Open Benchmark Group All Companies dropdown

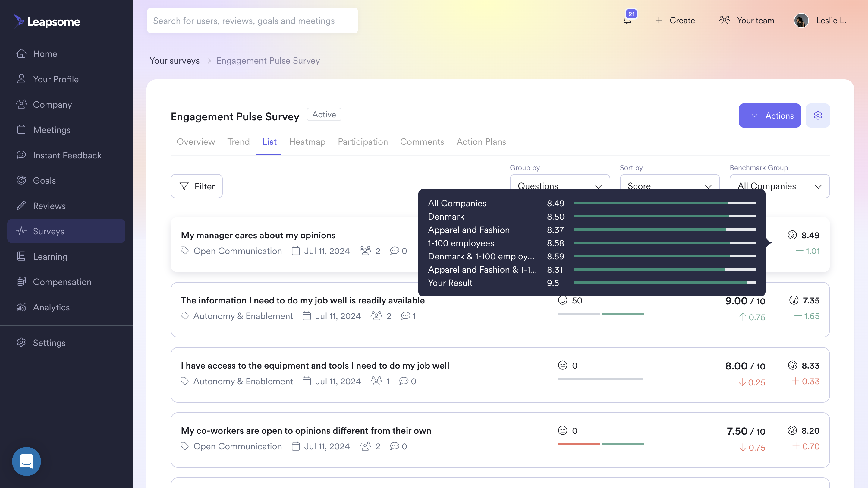[779, 186]
